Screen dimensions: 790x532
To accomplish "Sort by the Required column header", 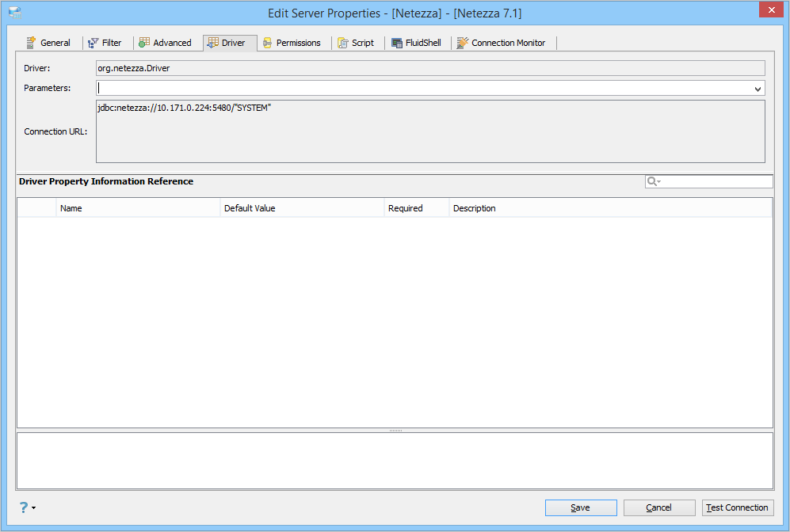I will (x=416, y=208).
